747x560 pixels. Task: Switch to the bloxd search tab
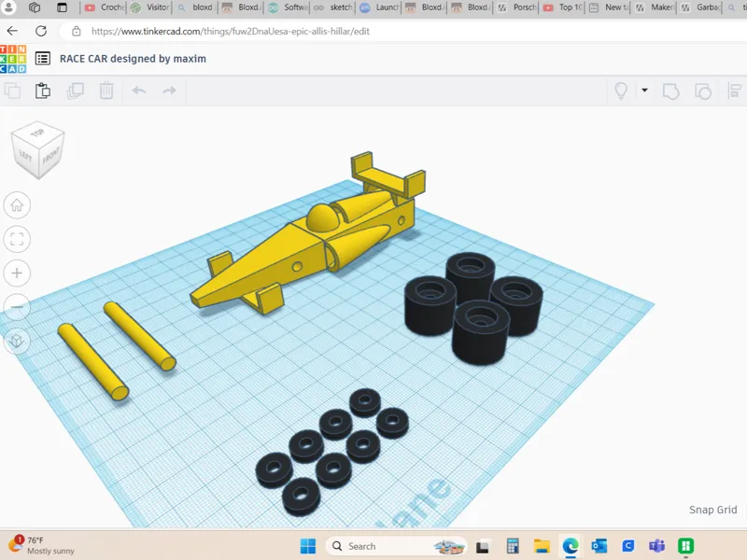(196, 7)
